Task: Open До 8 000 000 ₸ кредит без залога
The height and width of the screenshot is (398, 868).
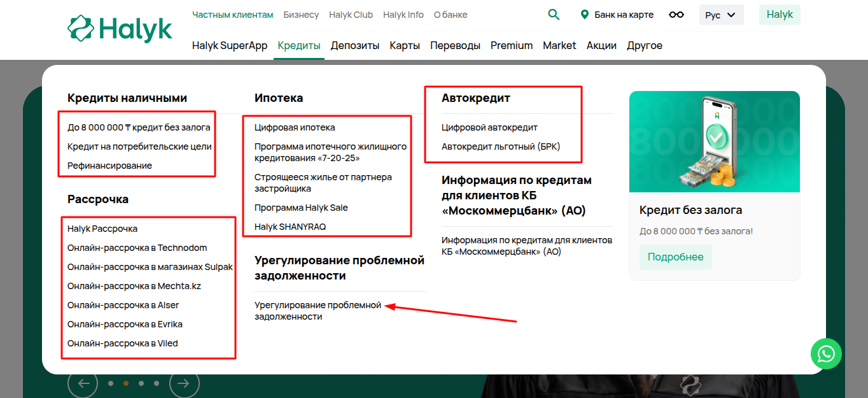Action: click(139, 127)
